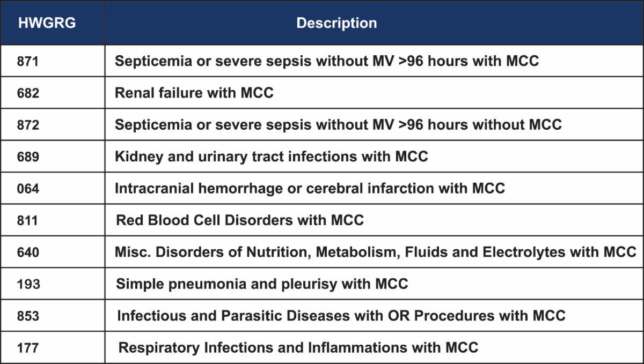644x364 pixels.
Task: Select HWGRG code 193 cell
Action: point(28,284)
